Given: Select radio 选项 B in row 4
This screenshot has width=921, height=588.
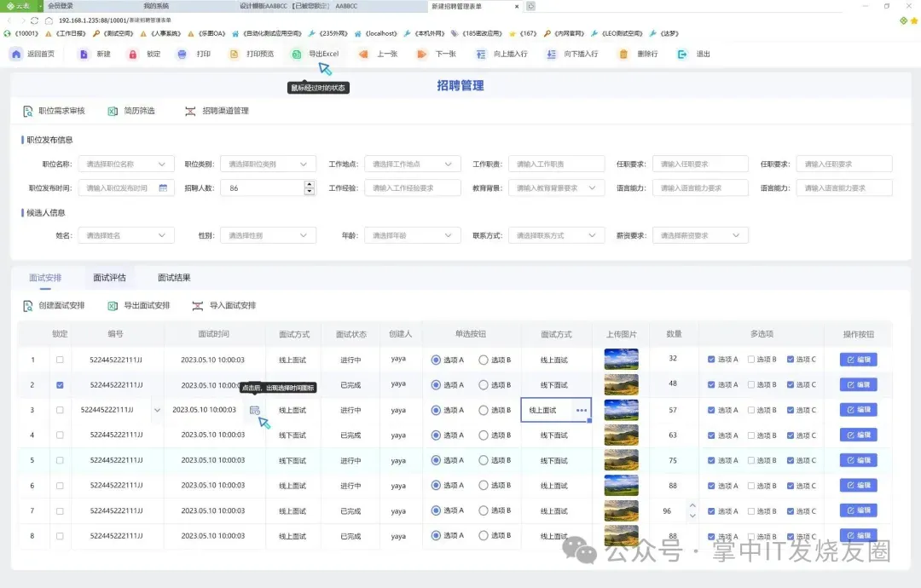Looking at the screenshot, I should click(x=484, y=435).
